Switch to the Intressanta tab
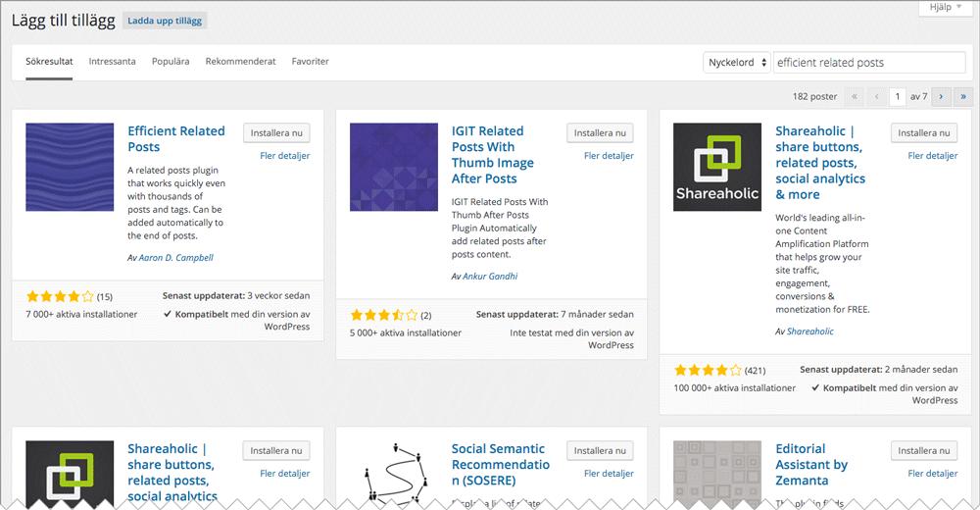The height and width of the screenshot is (510, 980). (112, 62)
